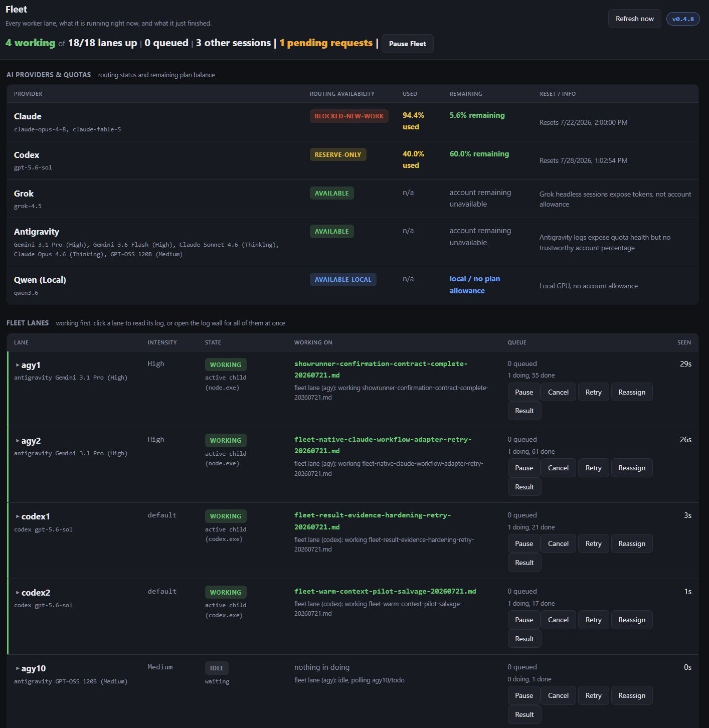Click the AVAILABLE badge in Antigravity row
The height and width of the screenshot is (728, 709).
331,231
